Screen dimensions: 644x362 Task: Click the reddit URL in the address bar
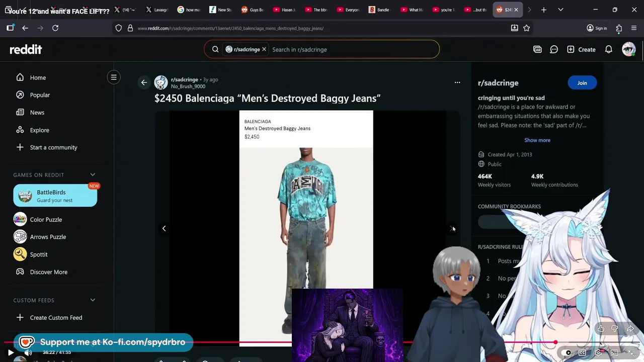[x=230, y=28]
